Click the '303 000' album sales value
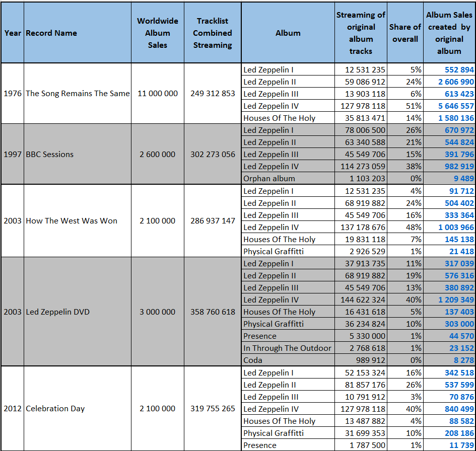The image size is (476, 451). tap(449, 324)
